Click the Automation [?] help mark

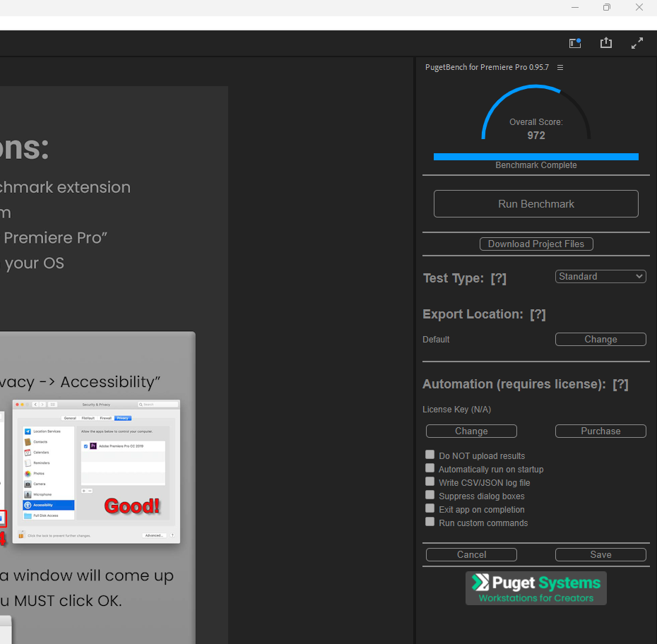click(620, 384)
